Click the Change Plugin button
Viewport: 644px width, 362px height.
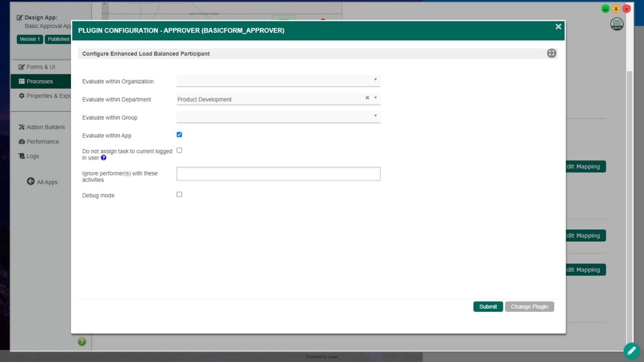(529, 307)
